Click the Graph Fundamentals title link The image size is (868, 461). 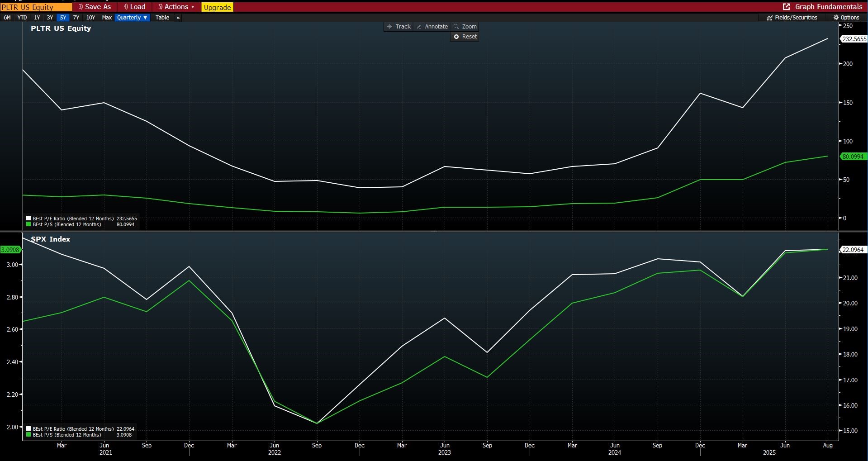click(x=829, y=7)
